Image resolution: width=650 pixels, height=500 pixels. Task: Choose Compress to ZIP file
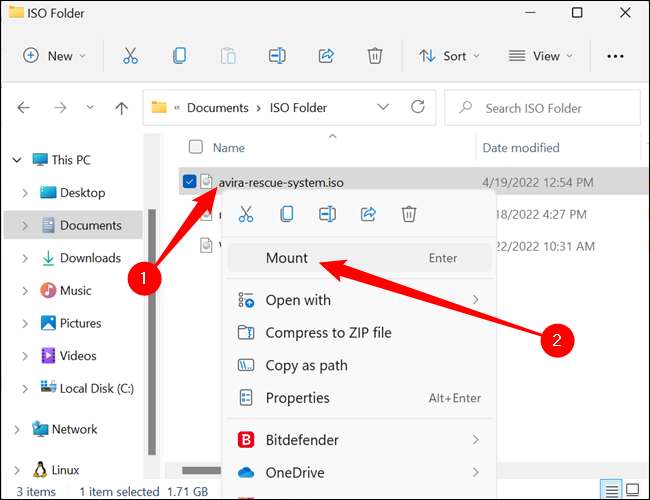[328, 333]
